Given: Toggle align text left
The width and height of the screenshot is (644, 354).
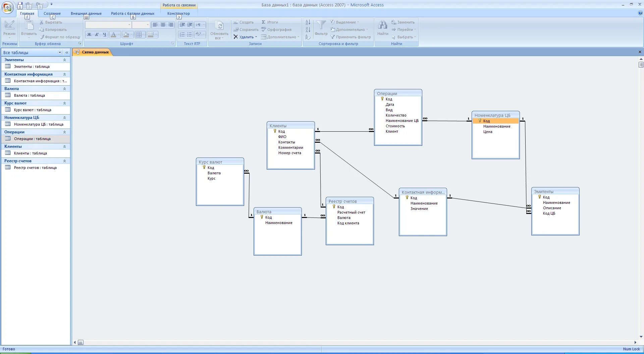Looking at the screenshot, I should coord(155,25).
